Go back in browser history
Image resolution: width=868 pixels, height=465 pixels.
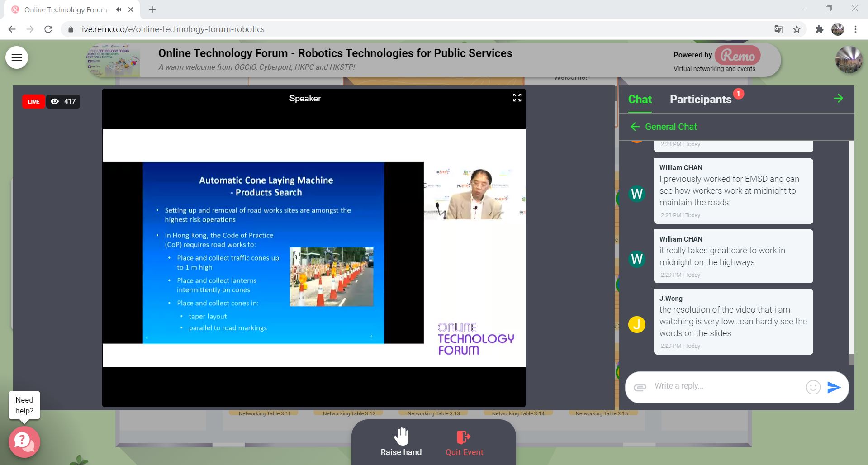coord(12,29)
